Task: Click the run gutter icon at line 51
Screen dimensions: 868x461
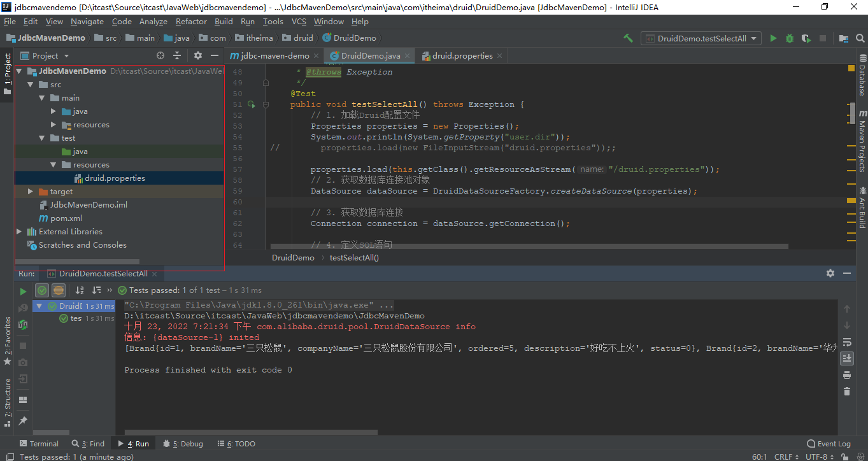Action: 251,104
